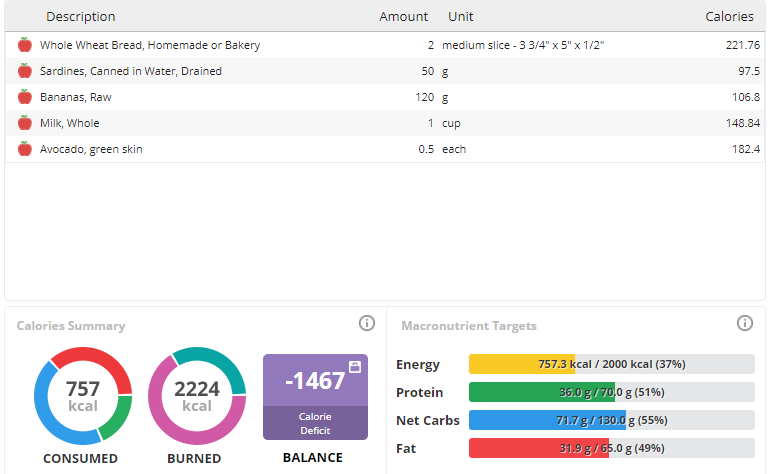Screen dimensions: 784x474
Task: Click the BURNED label
Action: [x=194, y=458]
